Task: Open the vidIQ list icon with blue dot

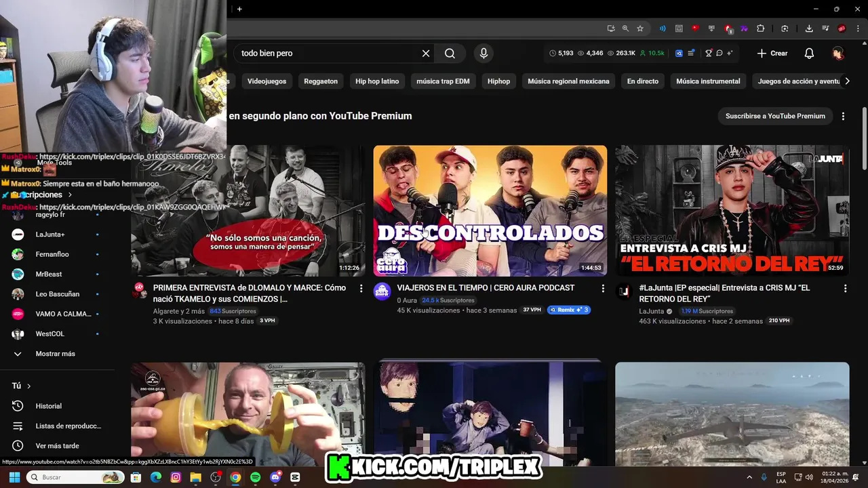Action: pos(691,53)
